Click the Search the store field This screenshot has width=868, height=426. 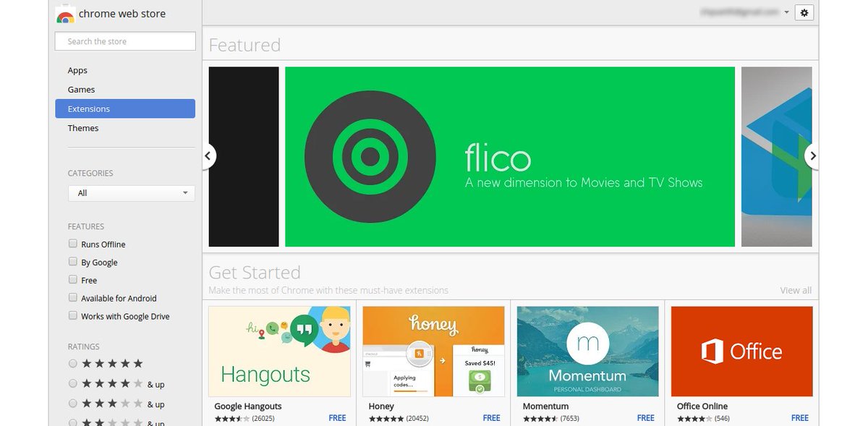(x=125, y=41)
